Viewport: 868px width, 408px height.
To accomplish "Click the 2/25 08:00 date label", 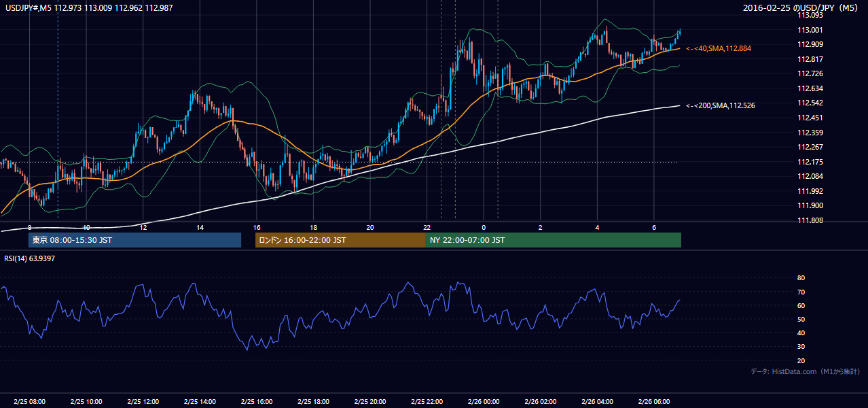I will (29, 402).
